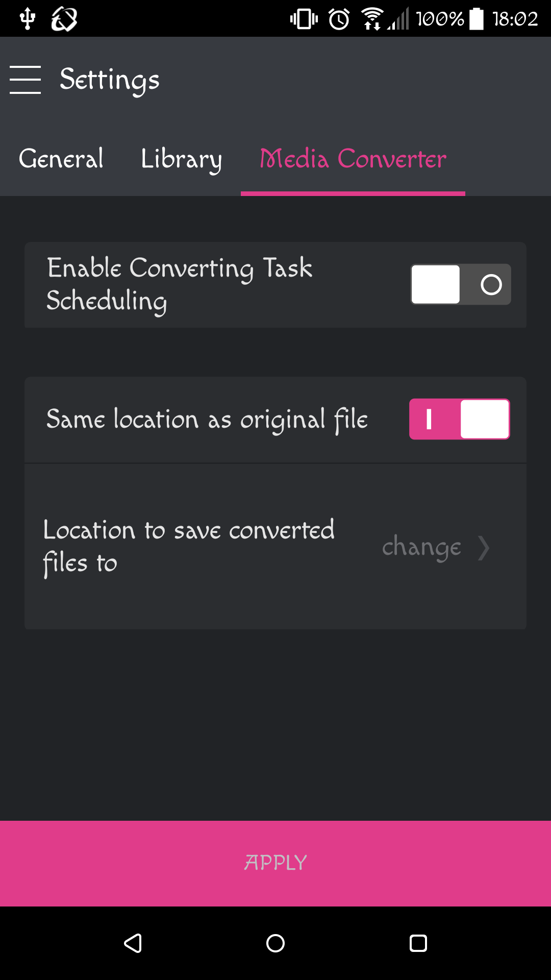Tap the Wi-Fi signal status icon

(x=372, y=19)
